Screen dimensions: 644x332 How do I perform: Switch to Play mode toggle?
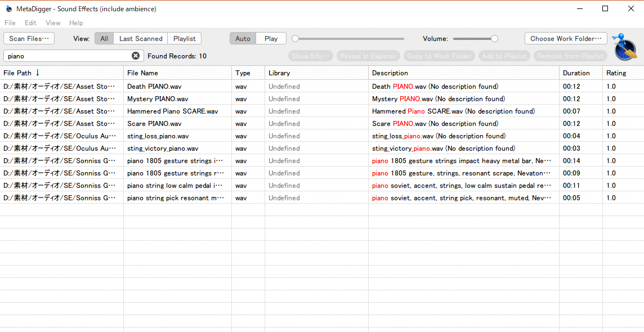(x=271, y=38)
